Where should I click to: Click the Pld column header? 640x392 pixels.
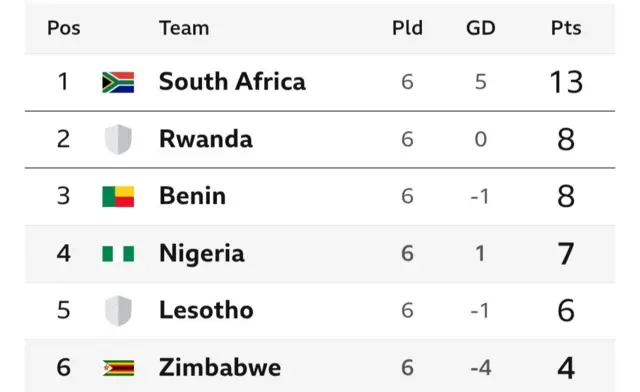coord(407,28)
